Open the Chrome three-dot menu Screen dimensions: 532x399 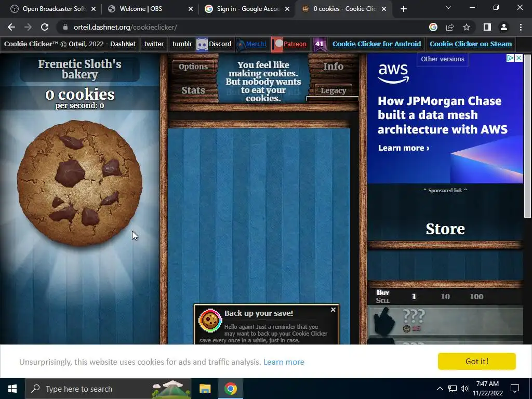(521, 27)
